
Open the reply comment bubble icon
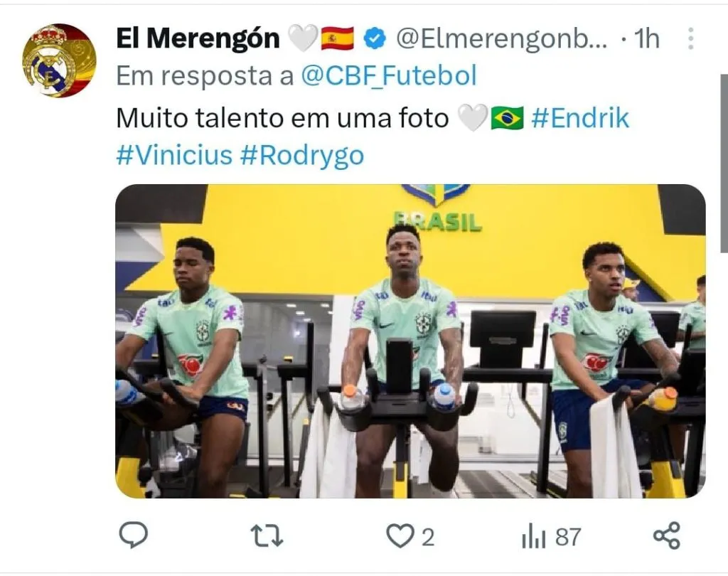point(134,535)
